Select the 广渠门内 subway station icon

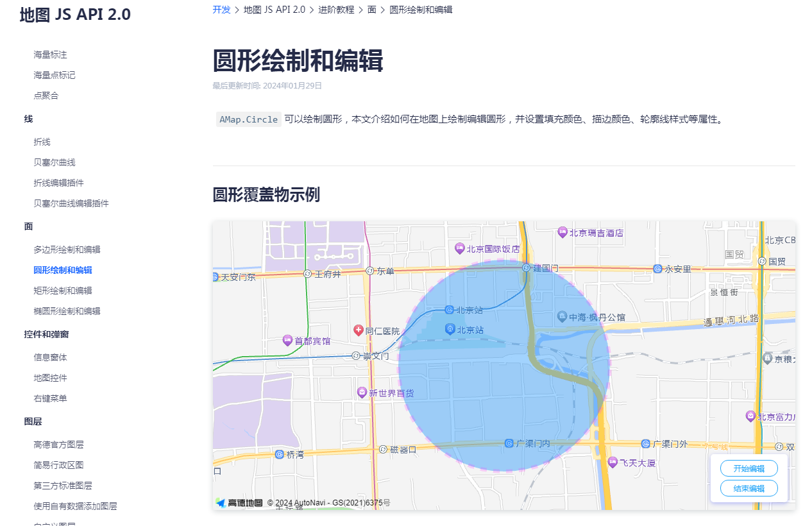pyautogui.click(x=509, y=443)
